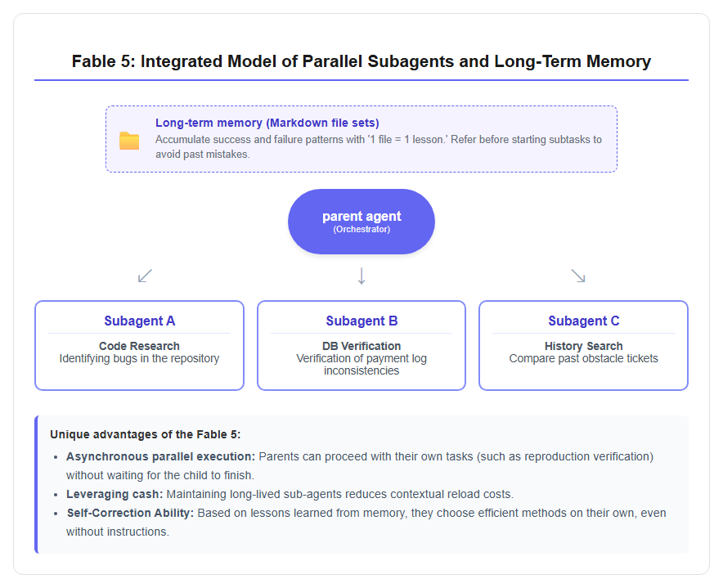Click the Subagent B heading

point(361,321)
